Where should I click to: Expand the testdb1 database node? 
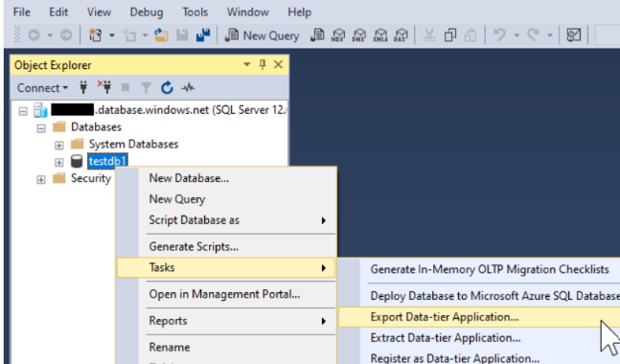(58, 162)
